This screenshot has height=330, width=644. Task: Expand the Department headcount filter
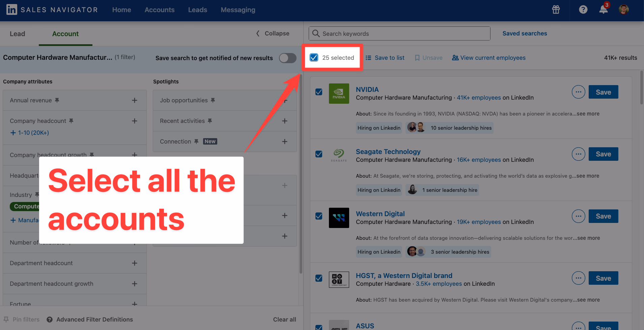(x=135, y=263)
